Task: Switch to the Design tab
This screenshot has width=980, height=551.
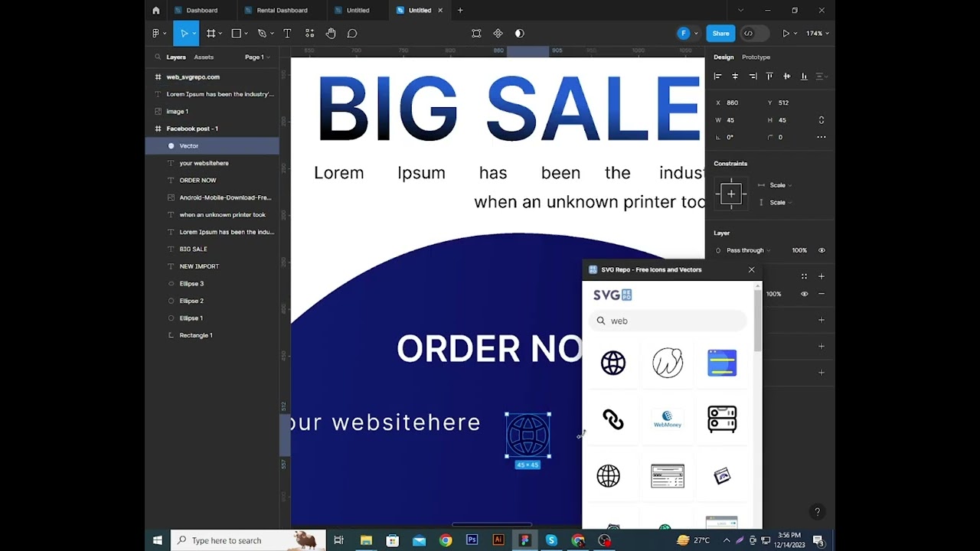Action: [x=724, y=57]
